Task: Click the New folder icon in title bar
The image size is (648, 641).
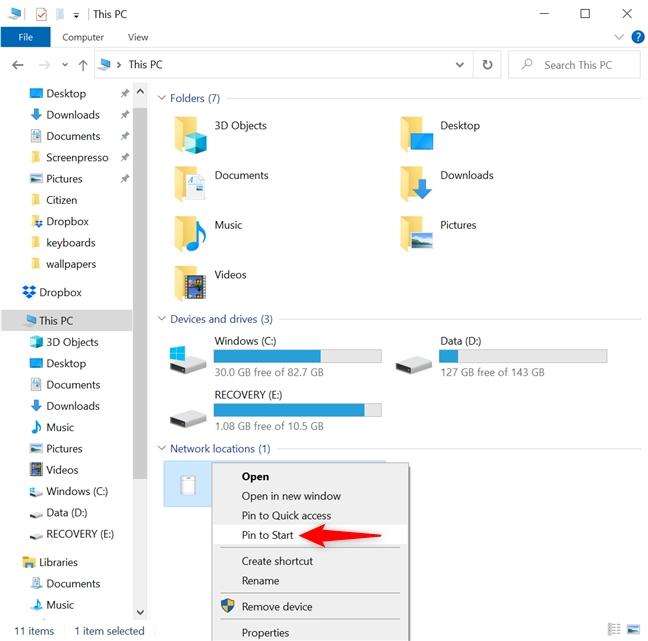Action: click(60, 14)
